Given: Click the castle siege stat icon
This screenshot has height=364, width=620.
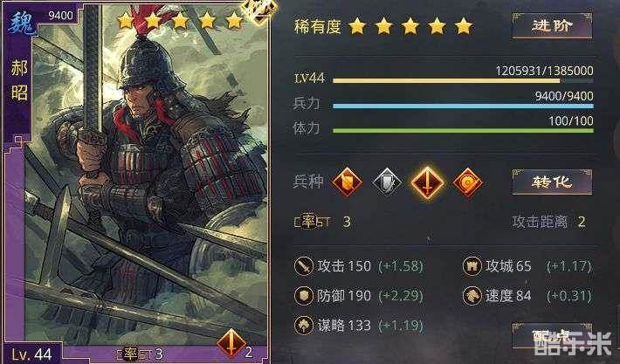Looking at the screenshot, I should [x=472, y=265].
